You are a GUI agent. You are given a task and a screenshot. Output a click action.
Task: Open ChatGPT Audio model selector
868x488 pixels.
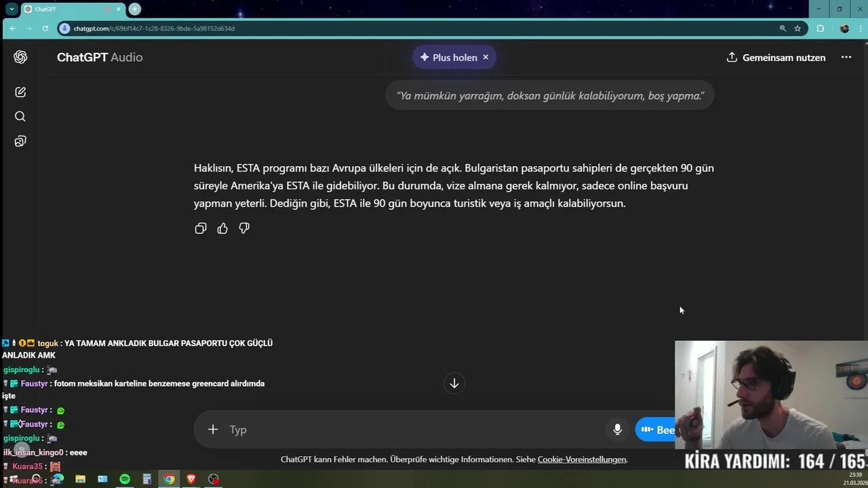coord(100,57)
